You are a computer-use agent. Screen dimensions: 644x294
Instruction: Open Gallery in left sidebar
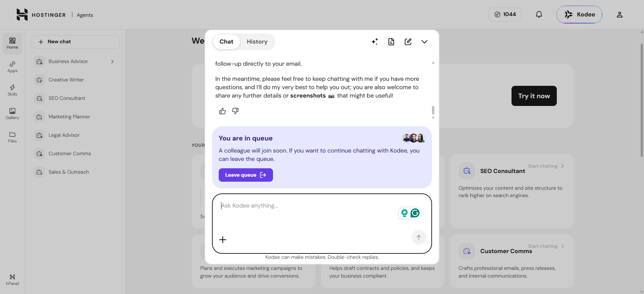[x=12, y=114]
